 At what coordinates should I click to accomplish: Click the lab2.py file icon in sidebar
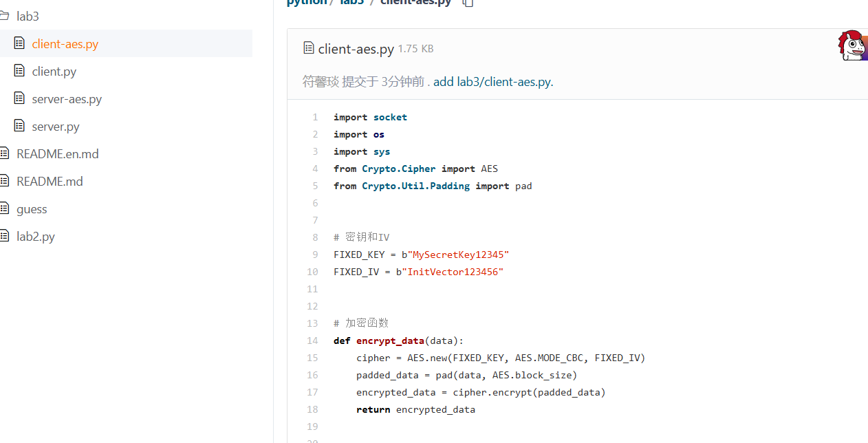pos(4,236)
